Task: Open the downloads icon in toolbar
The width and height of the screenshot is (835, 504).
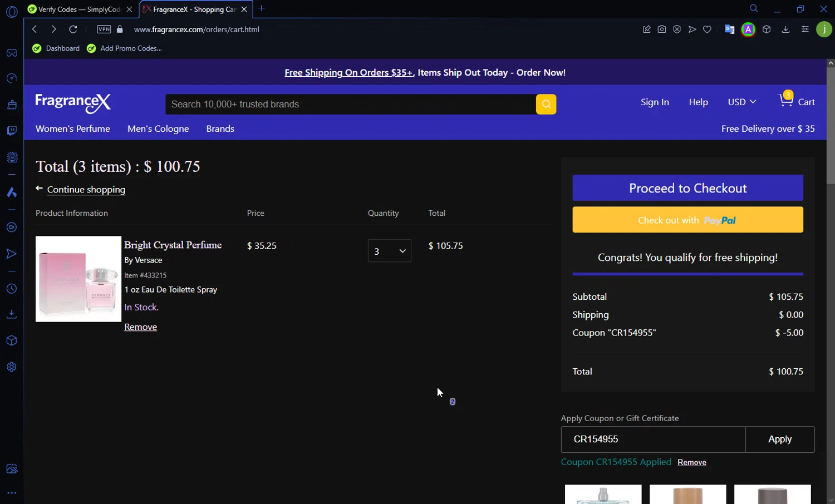Action: click(x=785, y=29)
